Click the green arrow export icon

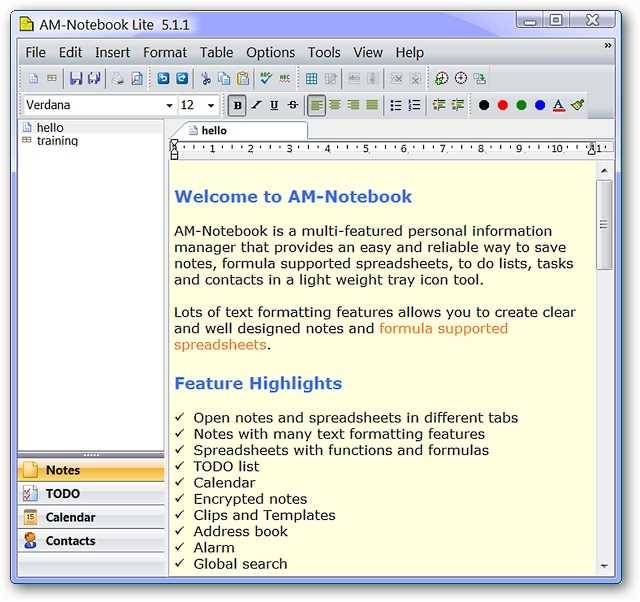point(480,78)
